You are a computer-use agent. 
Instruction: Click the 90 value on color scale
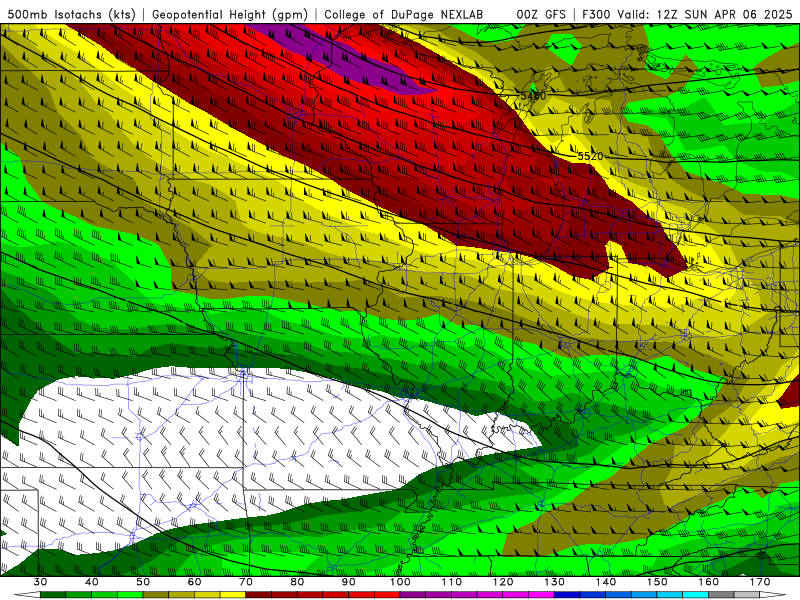(x=348, y=582)
